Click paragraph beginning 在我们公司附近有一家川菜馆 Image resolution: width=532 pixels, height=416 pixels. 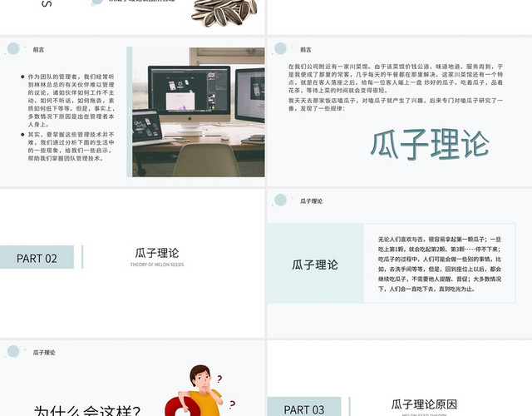[396, 78]
